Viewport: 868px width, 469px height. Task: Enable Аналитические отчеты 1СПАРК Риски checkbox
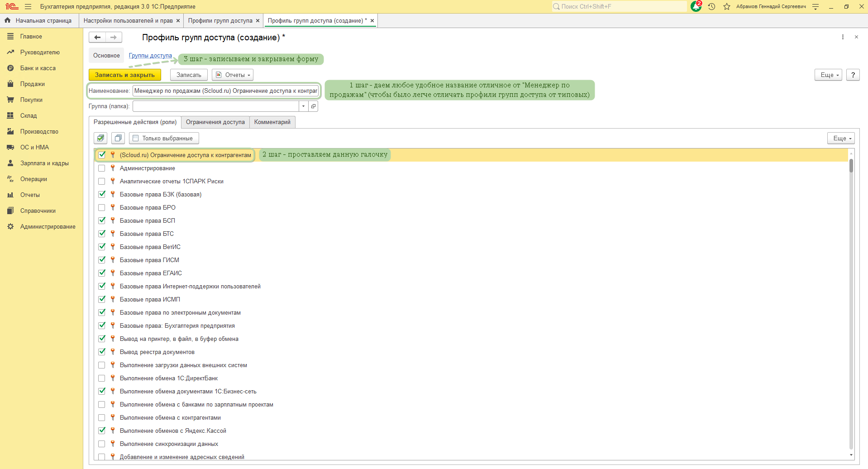[102, 182]
